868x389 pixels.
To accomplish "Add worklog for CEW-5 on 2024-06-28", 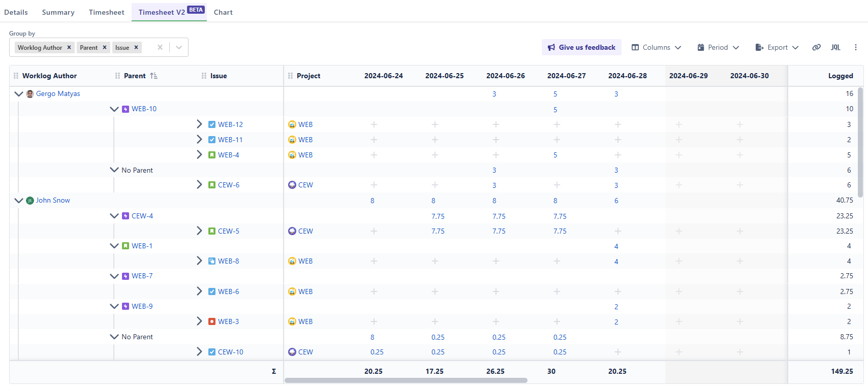I will [x=617, y=231].
